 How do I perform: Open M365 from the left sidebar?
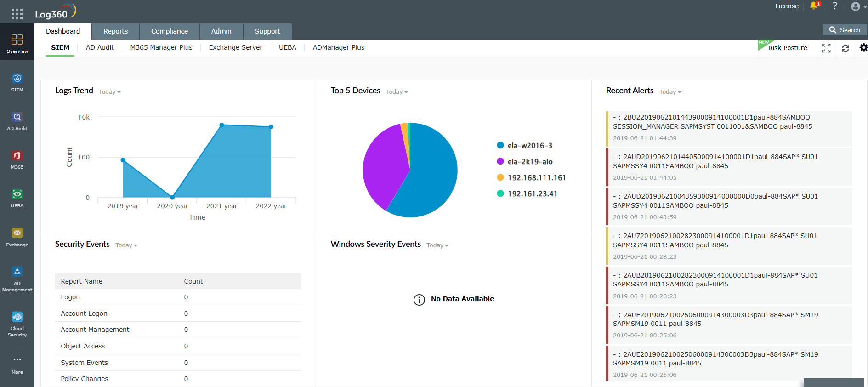coord(17,160)
